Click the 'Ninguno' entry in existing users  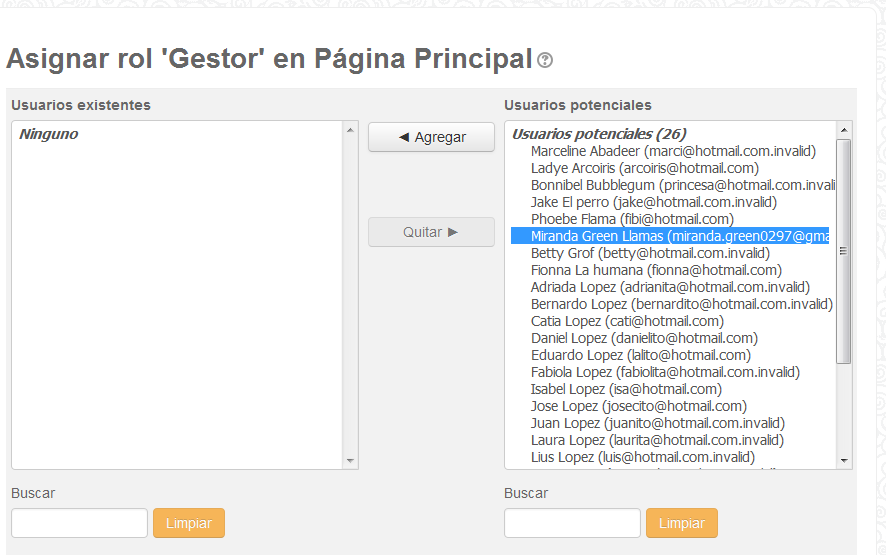pos(49,134)
